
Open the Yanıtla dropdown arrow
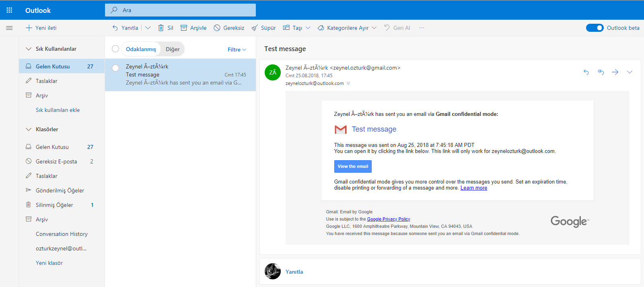pyautogui.click(x=148, y=28)
